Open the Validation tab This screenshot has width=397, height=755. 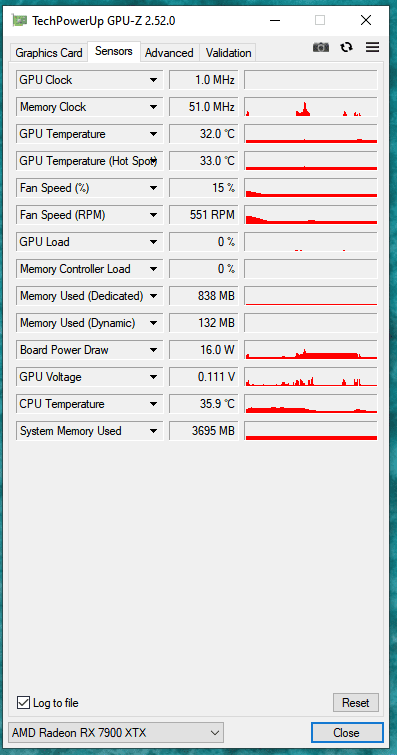click(x=228, y=52)
